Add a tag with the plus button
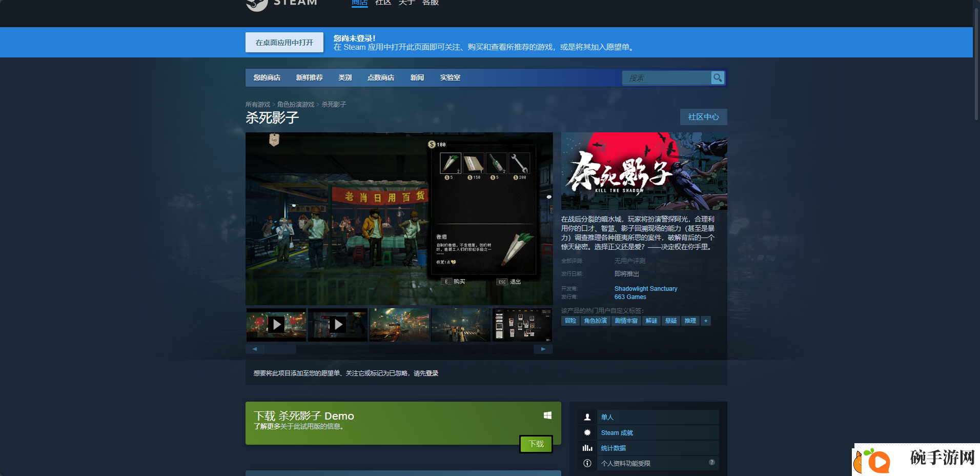The width and height of the screenshot is (980, 476). [706, 321]
